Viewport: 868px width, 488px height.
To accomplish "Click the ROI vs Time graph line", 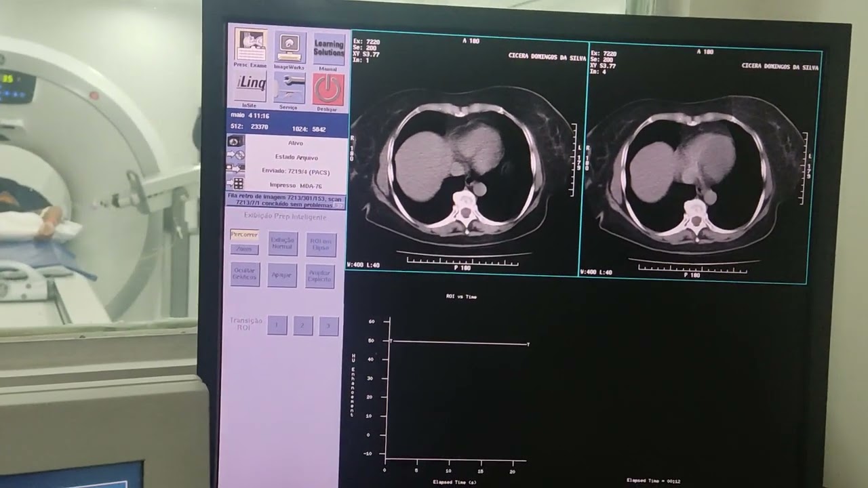I will (x=459, y=343).
